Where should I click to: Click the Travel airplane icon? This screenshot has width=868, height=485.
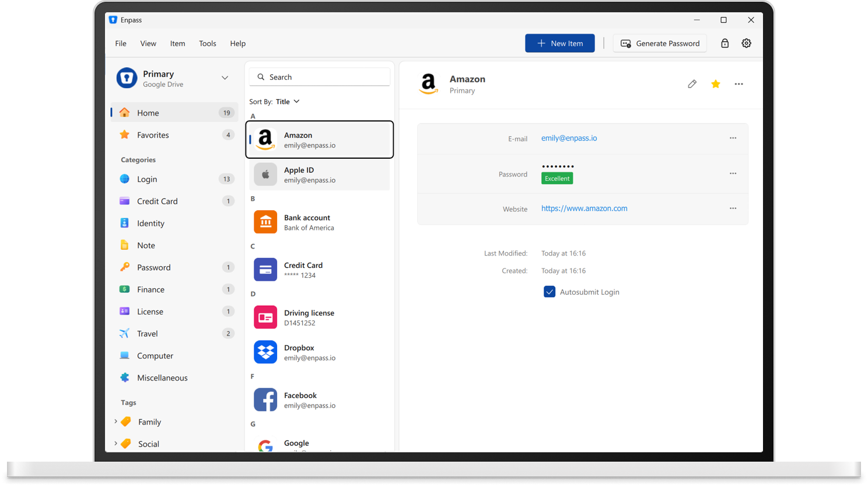(124, 333)
